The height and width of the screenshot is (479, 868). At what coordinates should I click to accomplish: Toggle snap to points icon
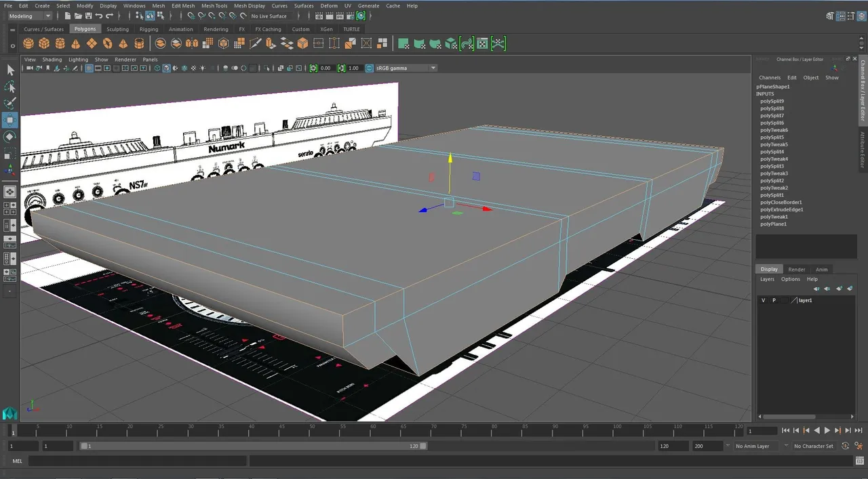tap(212, 16)
